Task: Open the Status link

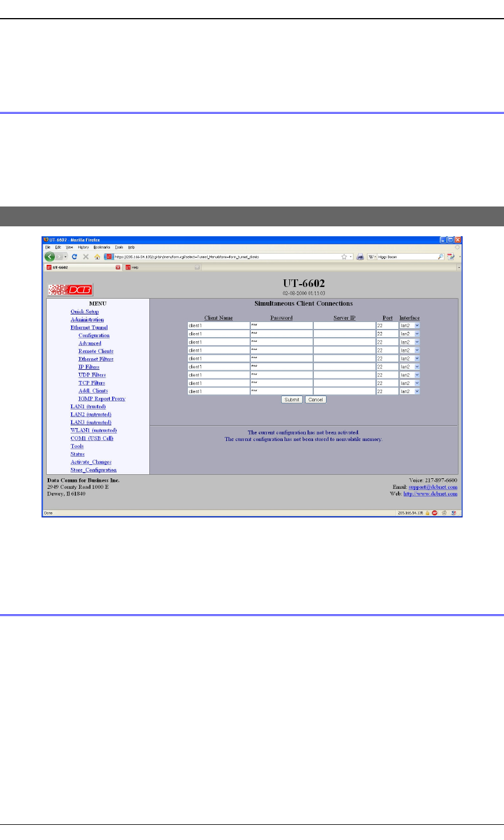Action: [78, 454]
